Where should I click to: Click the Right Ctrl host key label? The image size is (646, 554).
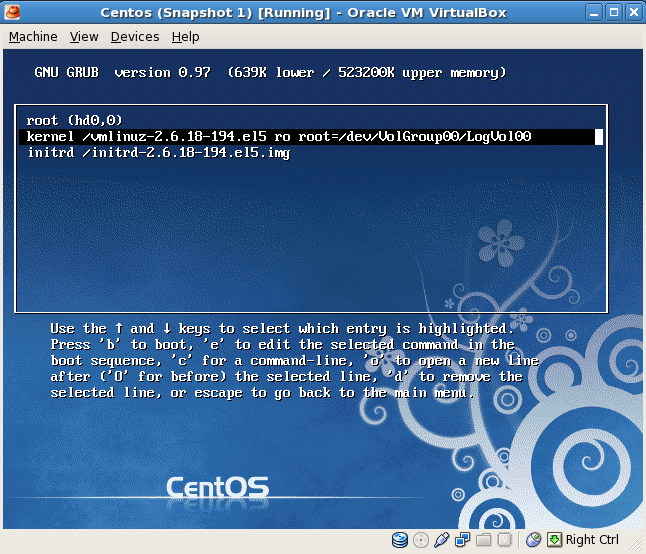(592, 540)
